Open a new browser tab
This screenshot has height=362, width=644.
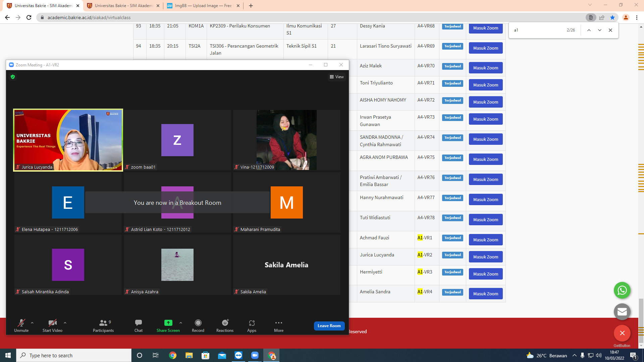251,6
